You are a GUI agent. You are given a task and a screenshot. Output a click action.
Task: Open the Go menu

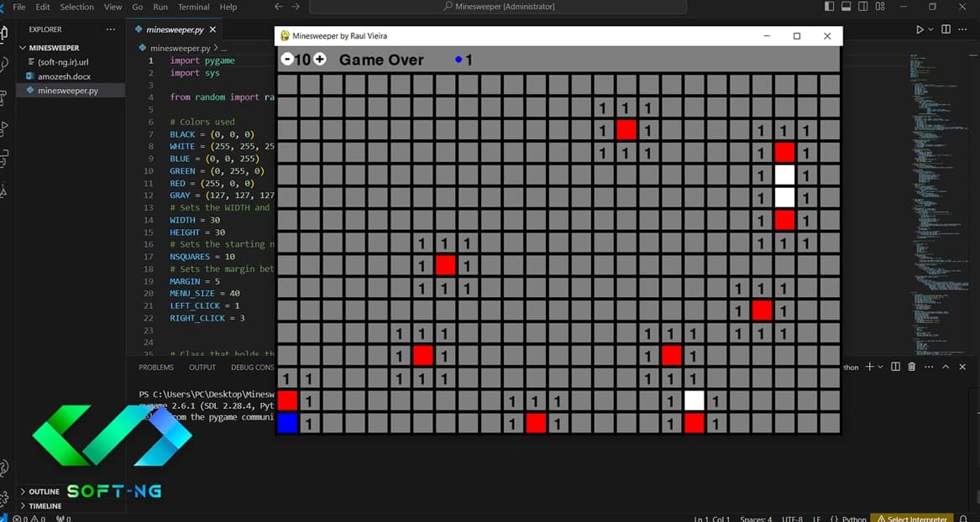[x=138, y=7]
